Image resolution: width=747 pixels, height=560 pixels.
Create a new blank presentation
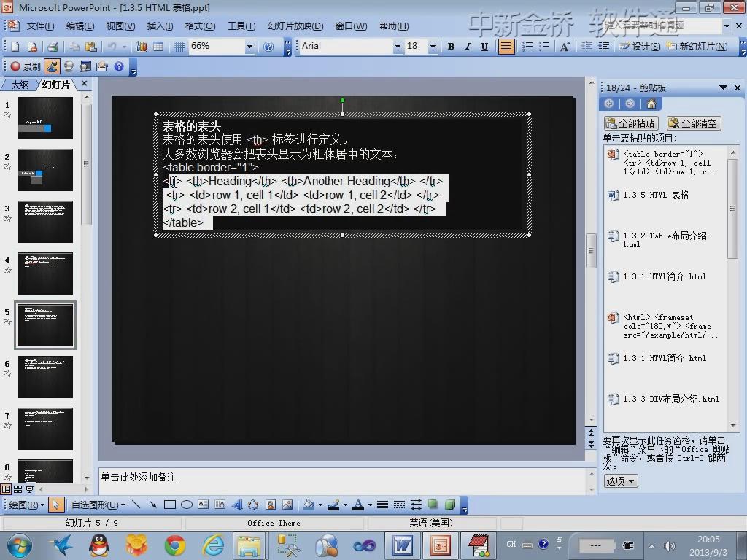pyautogui.click(x=15, y=46)
